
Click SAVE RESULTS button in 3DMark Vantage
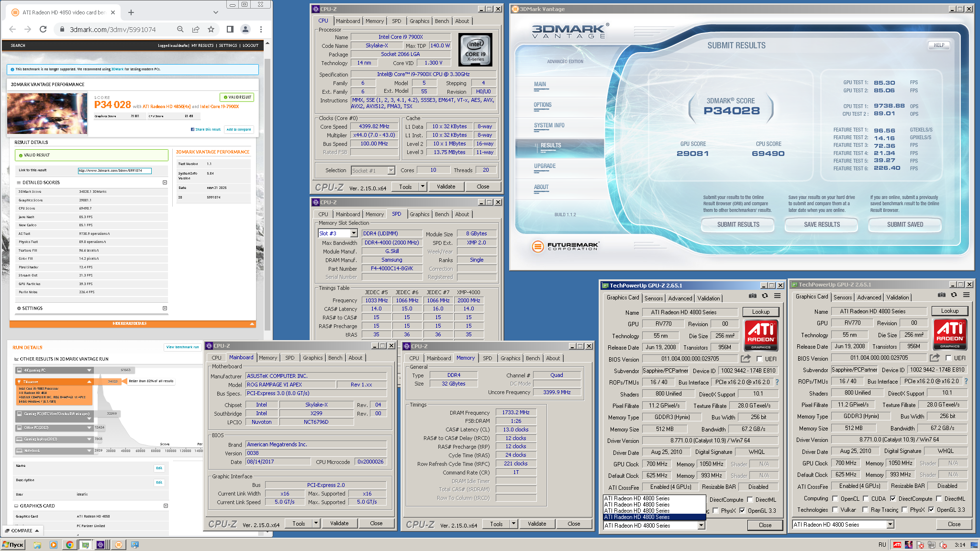click(822, 224)
